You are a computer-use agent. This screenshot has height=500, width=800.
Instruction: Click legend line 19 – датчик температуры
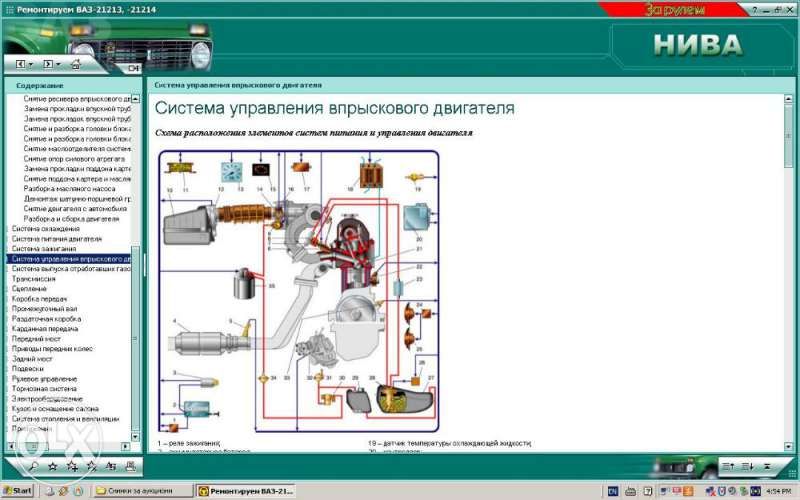[x=449, y=443]
